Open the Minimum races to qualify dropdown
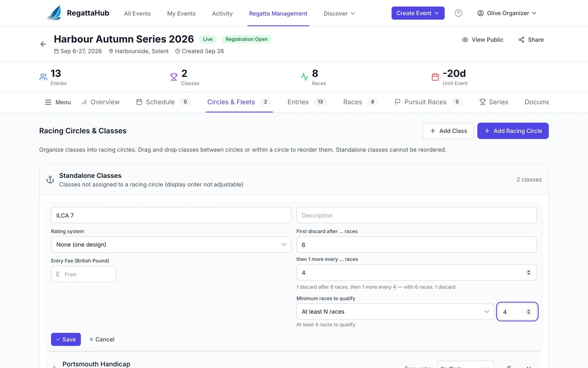Screen dimensions: 588x368 [x=395, y=312]
